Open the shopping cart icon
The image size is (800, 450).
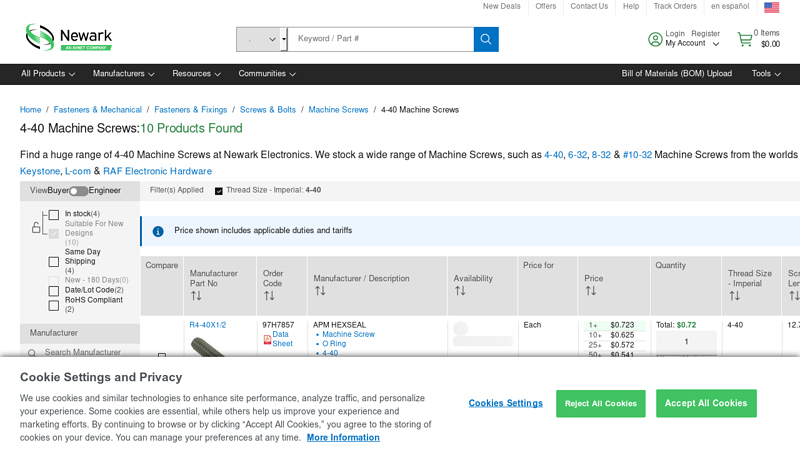(x=745, y=39)
